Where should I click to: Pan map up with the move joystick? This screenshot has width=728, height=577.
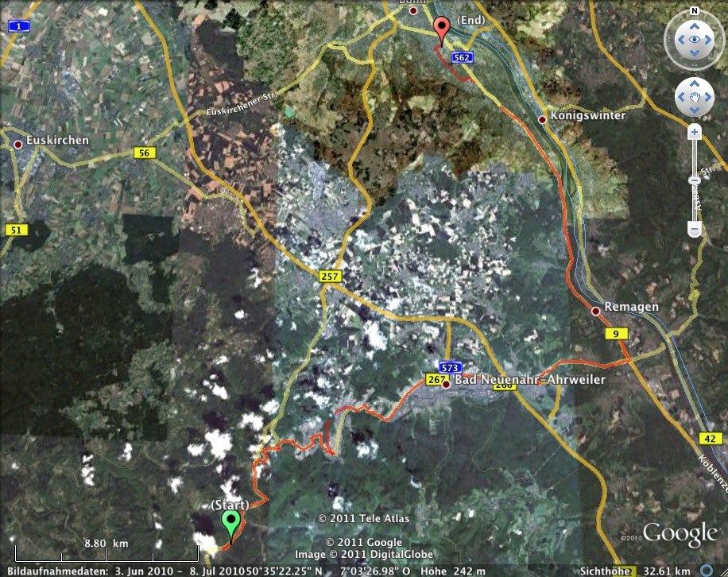point(695,84)
